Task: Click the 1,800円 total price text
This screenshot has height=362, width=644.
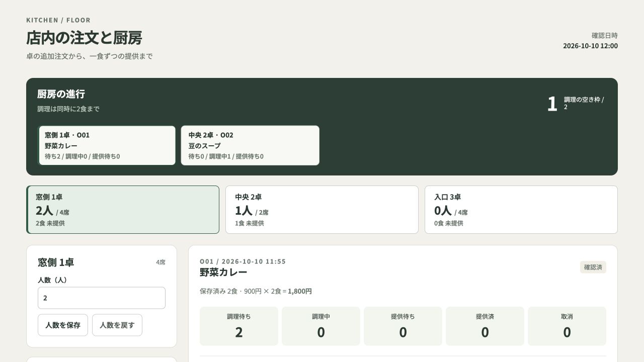Action: pos(300,291)
